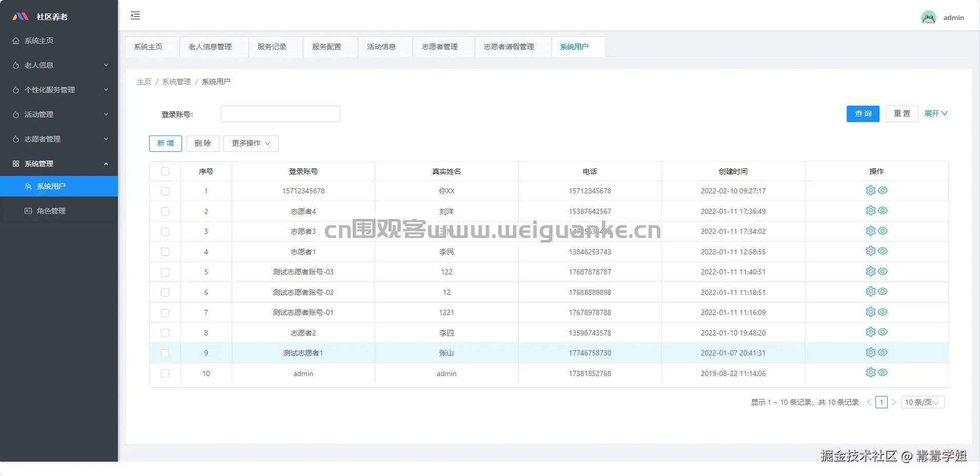Toggle the select-all checkbox in table header
This screenshot has height=476, width=980.
(x=165, y=171)
